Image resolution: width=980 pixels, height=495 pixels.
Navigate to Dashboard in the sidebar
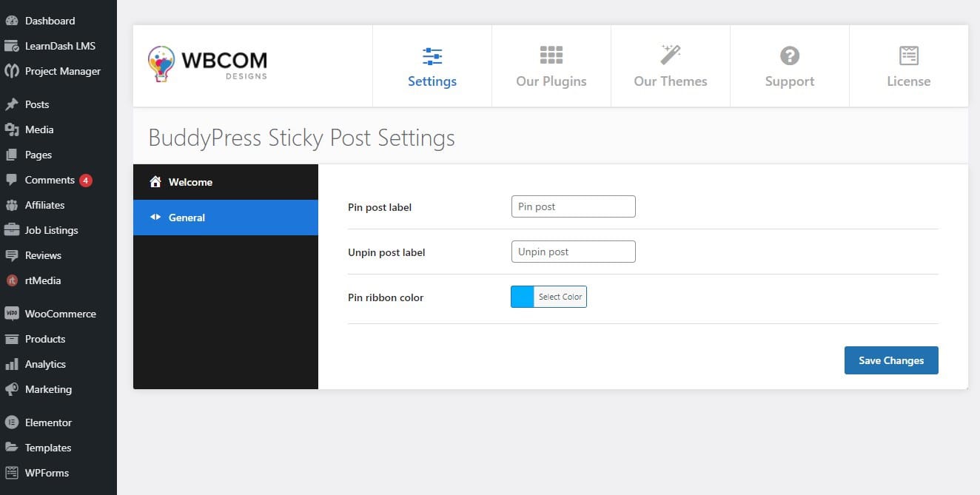click(x=50, y=21)
